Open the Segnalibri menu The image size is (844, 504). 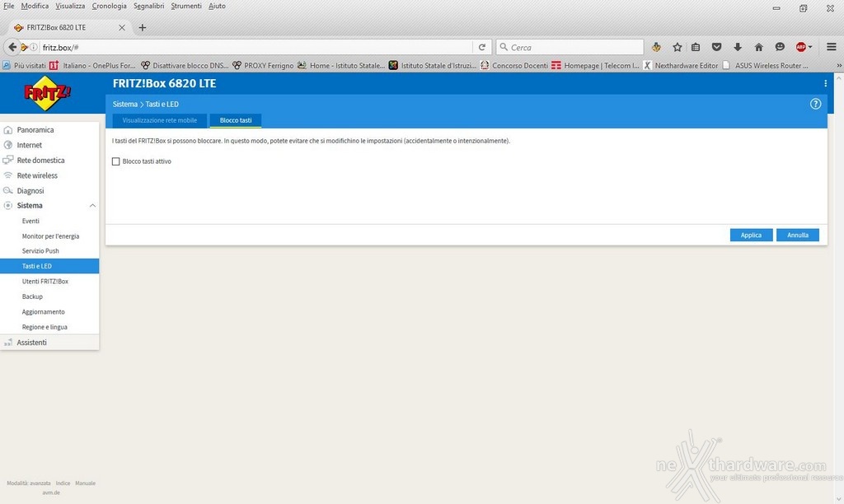coord(149,6)
